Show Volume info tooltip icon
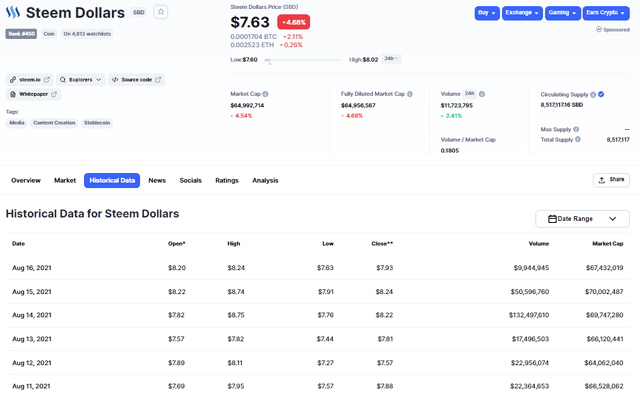The width and height of the screenshot is (640, 398). click(482, 94)
